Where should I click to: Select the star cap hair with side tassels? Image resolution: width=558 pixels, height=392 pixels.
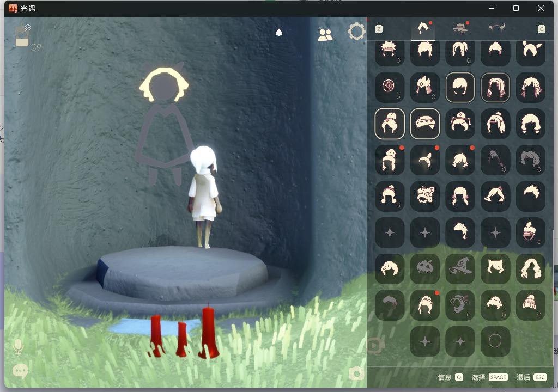pos(460,124)
